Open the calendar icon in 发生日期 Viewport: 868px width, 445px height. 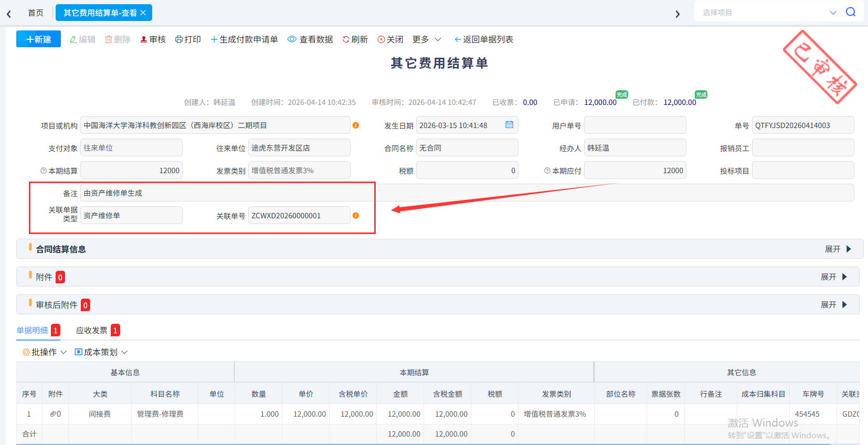tap(509, 125)
